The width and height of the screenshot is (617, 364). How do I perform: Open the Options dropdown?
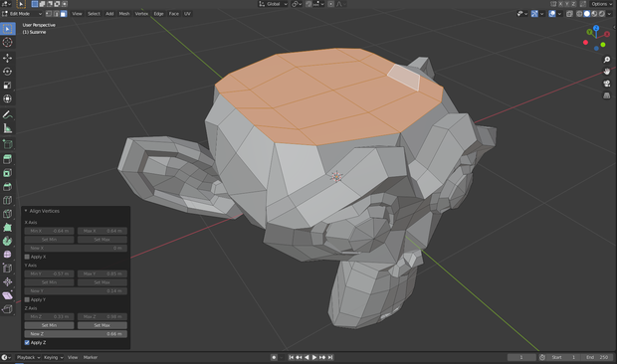[x=601, y=4]
